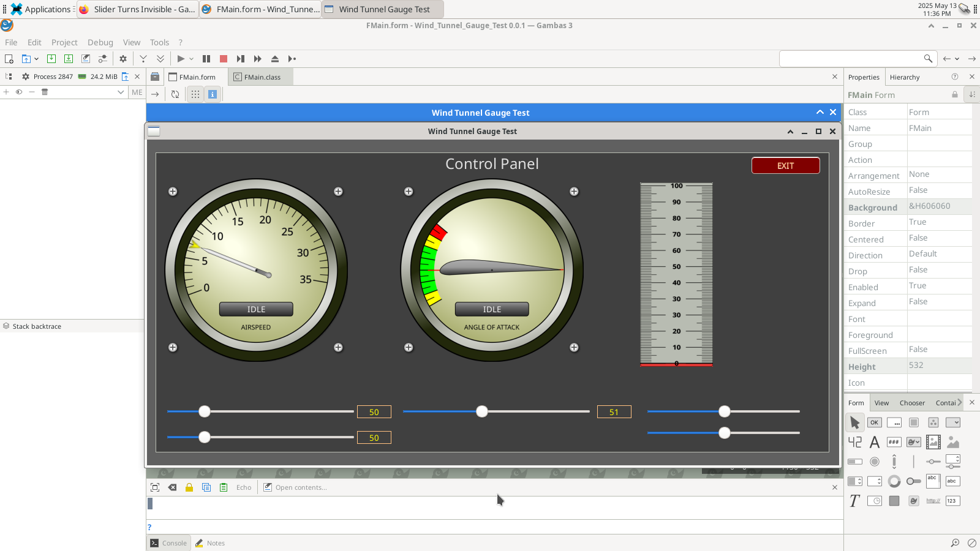The width and height of the screenshot is (980, 551).
Task: Click the angle of attack slider handle
Action: point(482,411)
